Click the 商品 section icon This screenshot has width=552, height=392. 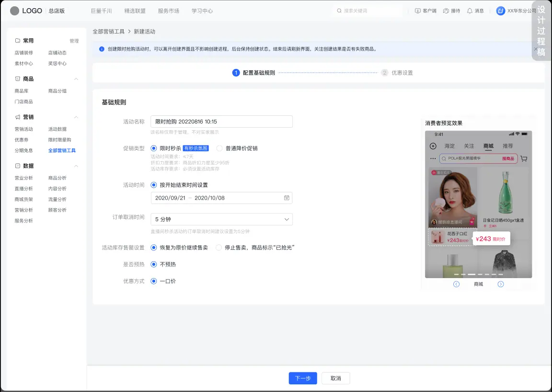pyautogui.click(x=18, y=79)
